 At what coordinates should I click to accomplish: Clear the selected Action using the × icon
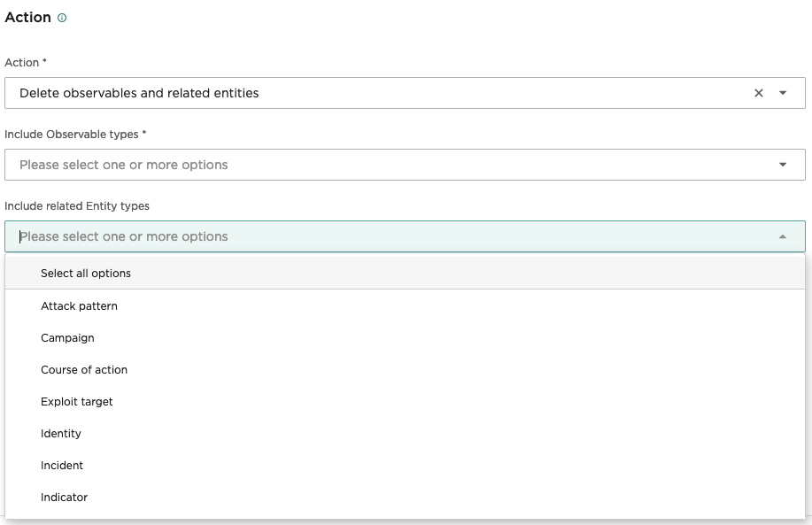coord(758,92)
